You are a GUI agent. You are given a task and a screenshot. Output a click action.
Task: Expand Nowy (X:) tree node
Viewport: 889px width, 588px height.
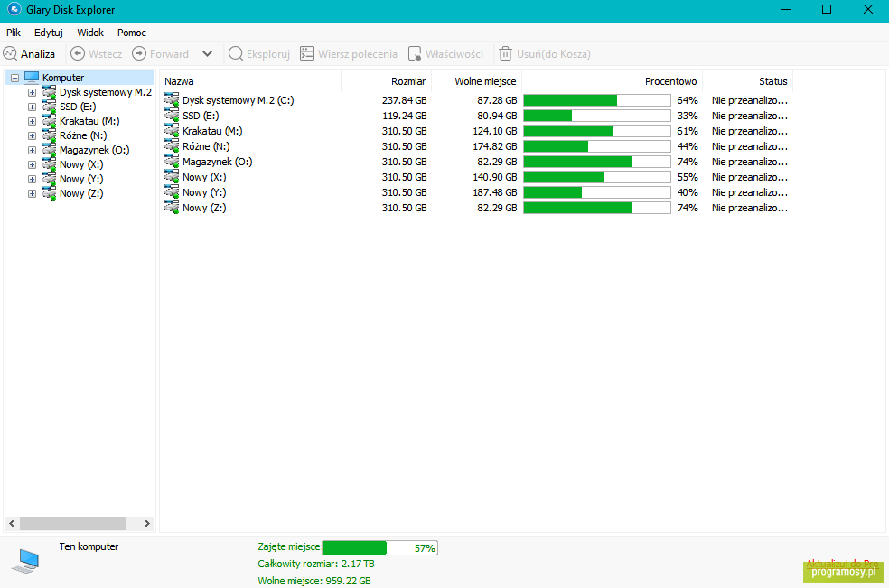pos(33,164)
